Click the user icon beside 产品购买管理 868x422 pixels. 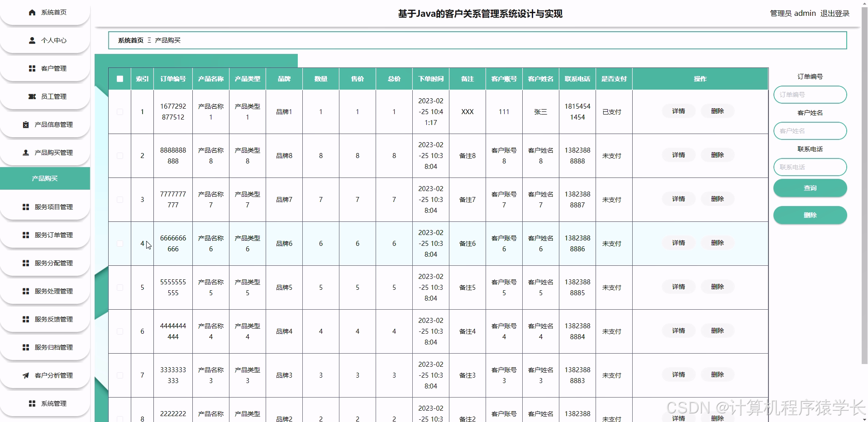26,153
